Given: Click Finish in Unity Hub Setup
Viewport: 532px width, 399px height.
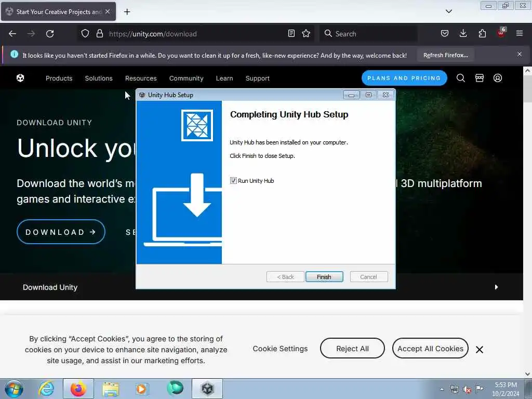Looking at the screenshot, I should tap(324, 277).
